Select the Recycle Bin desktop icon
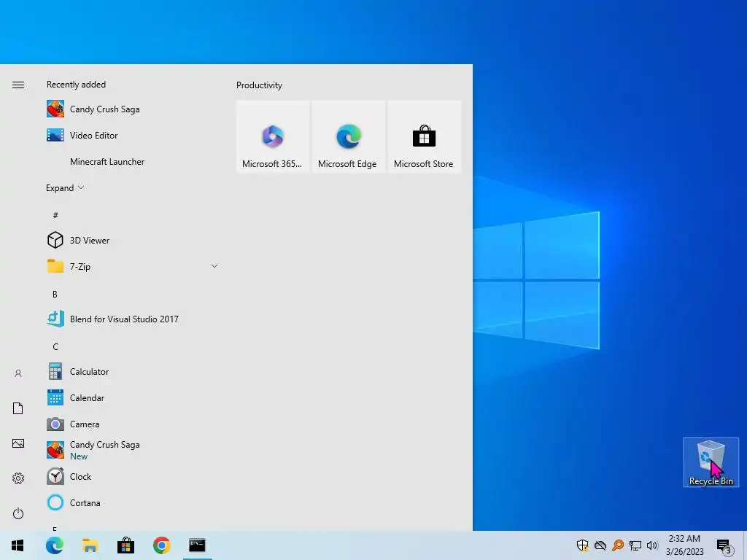This screenshot has width=747, height=560. 711,462
